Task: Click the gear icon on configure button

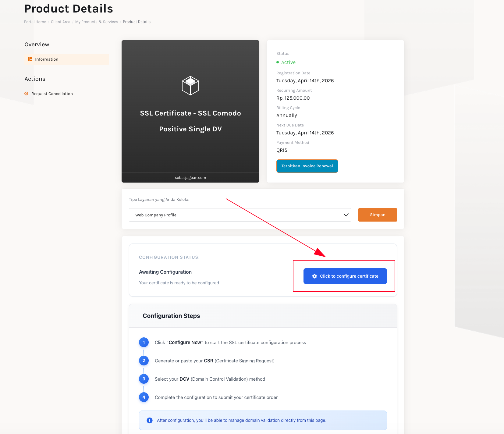Action: point(314,276)
